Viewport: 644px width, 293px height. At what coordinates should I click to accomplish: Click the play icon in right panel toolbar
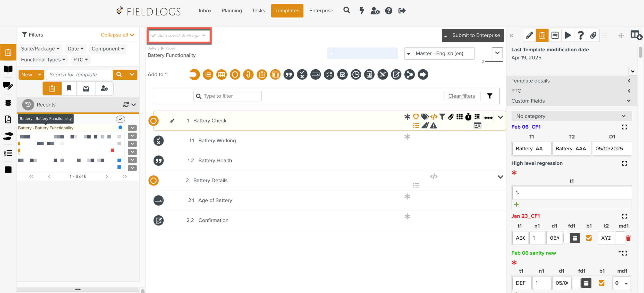(x=567, y=35)
